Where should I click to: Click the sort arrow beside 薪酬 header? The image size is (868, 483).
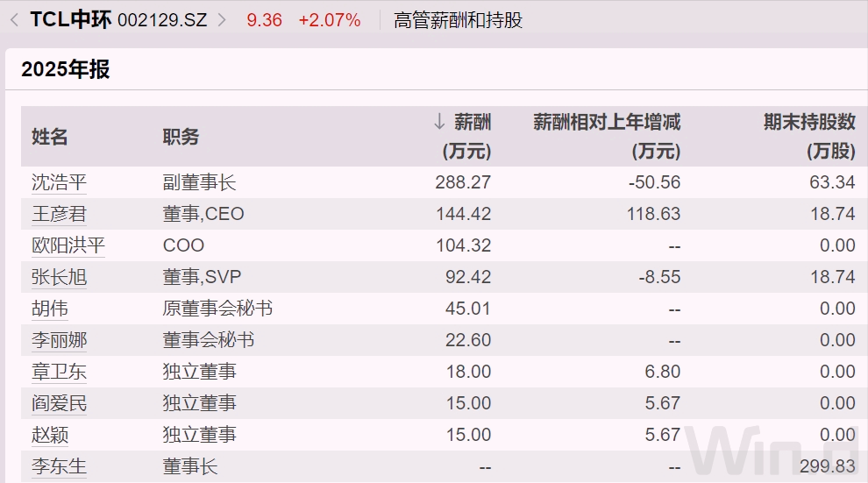coord(440,123)
